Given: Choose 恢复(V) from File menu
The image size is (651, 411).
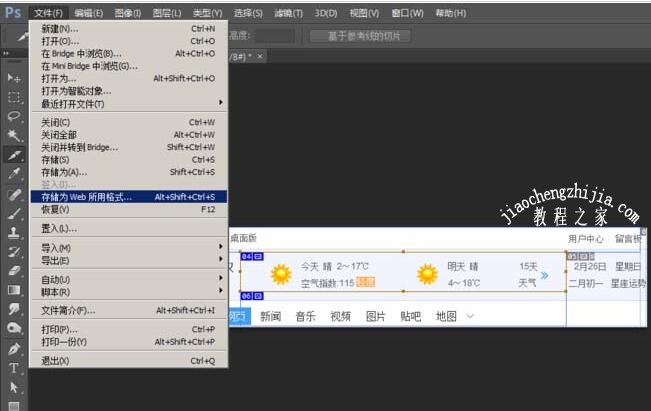Looking at the screenshot, I should point(129,210).
